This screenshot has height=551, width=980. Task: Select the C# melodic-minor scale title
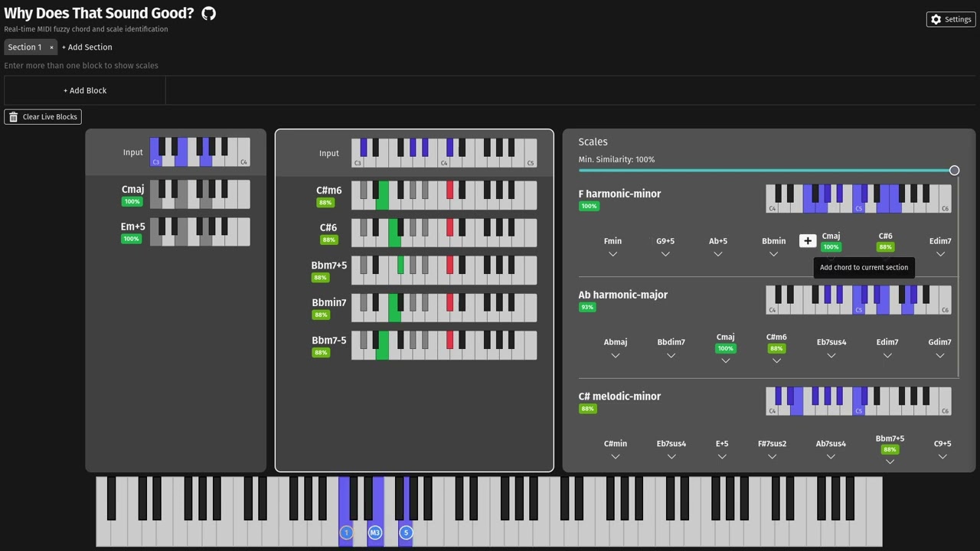point(619,396)
